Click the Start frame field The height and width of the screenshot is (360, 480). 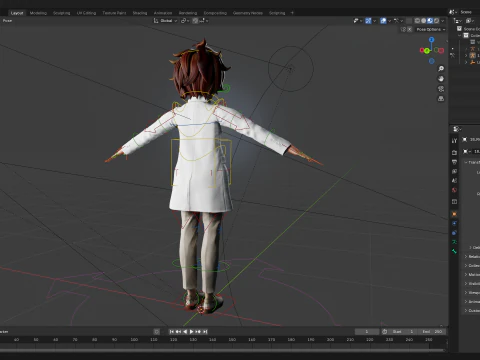404,332
